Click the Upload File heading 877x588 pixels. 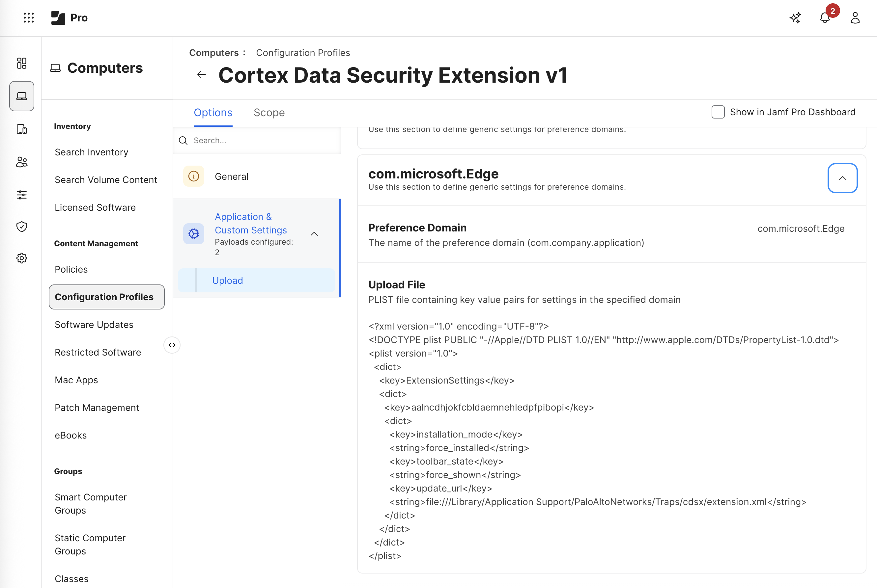[397, 285]
